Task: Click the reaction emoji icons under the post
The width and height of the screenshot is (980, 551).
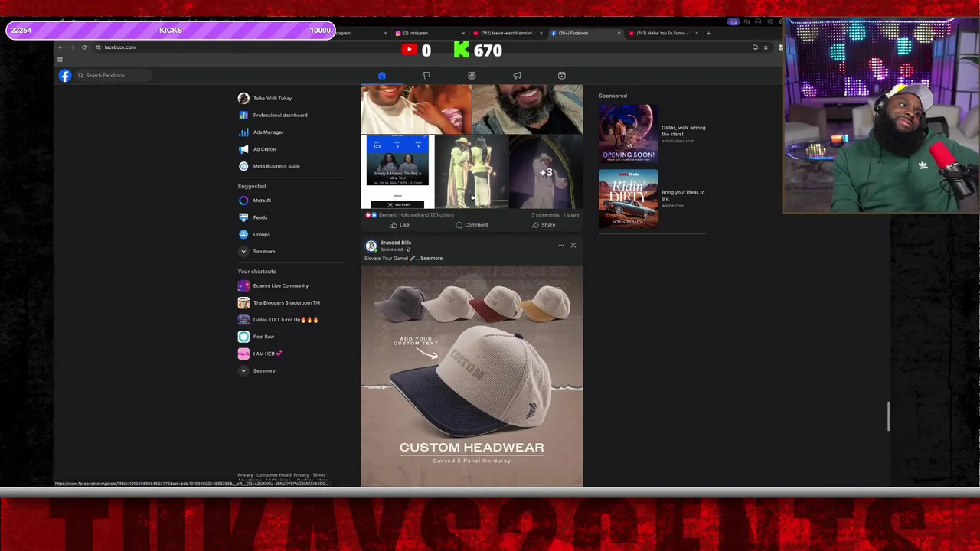Action: click(371, 215)
